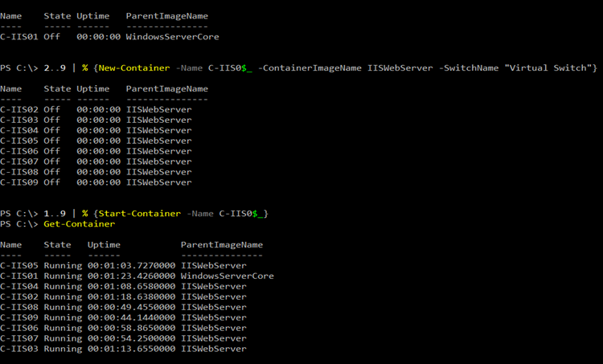The height and width of the screenshot is (364, 603).
Task: Click the -SwitchName parameter text
Action: pyautogui.click(x=469, y=68)
